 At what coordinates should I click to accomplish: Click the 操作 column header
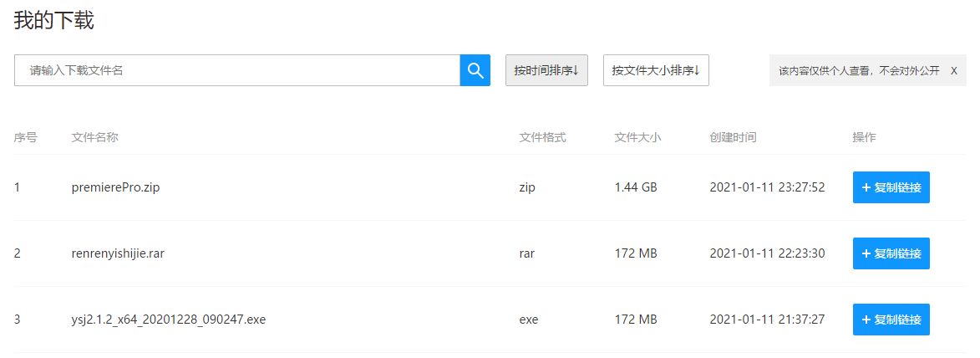865,137
